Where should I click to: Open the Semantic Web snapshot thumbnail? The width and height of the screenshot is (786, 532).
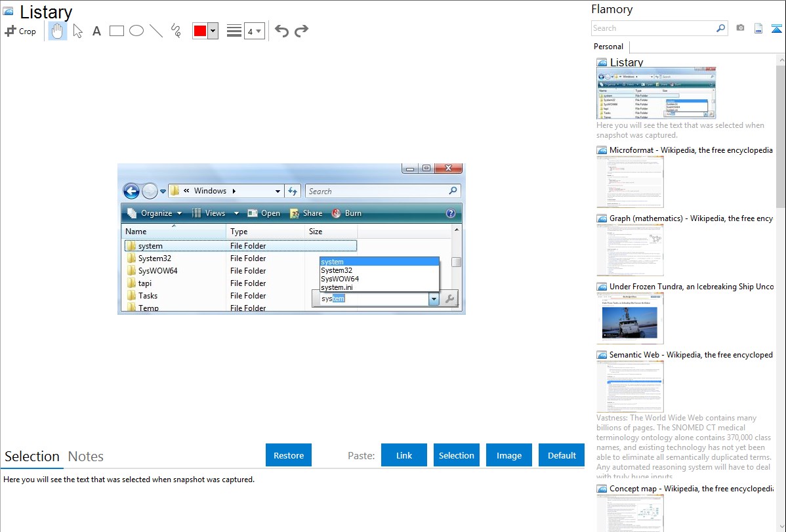[x=630, y=386]
